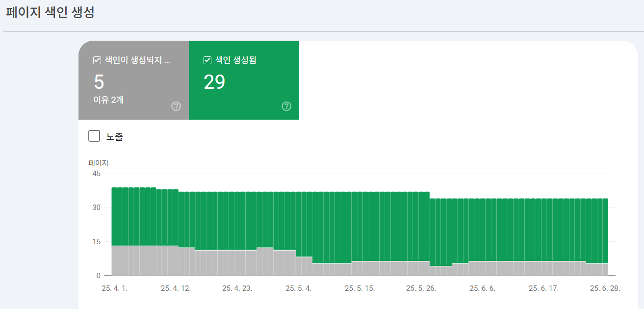
Task: Click the 30 y-axis value
Action: pyautogui.click(x=96, y=207)
